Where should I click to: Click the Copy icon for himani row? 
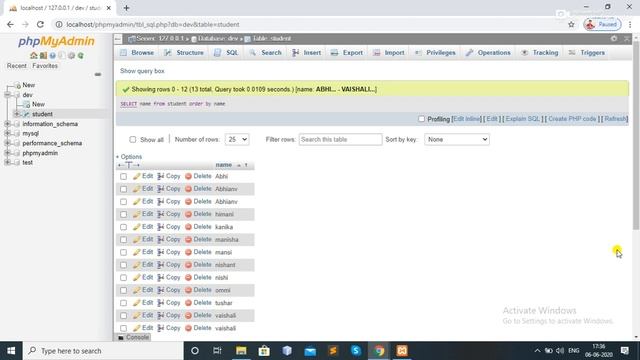point(160,214)
